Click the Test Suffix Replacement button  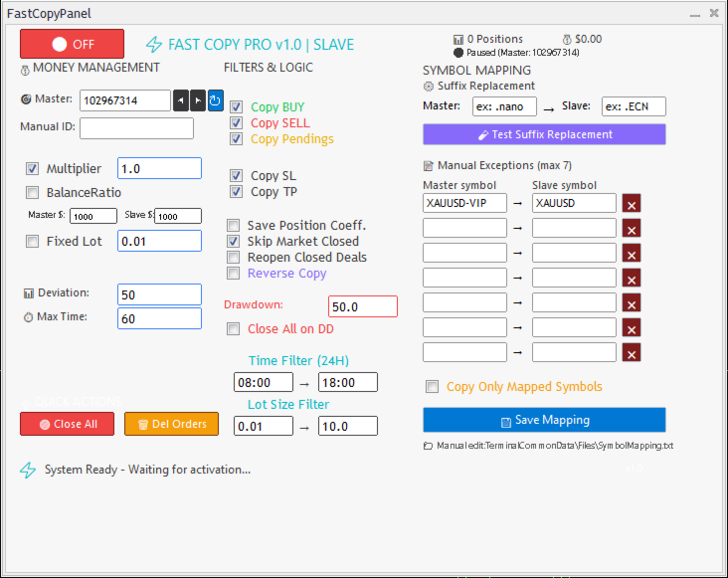544,134
